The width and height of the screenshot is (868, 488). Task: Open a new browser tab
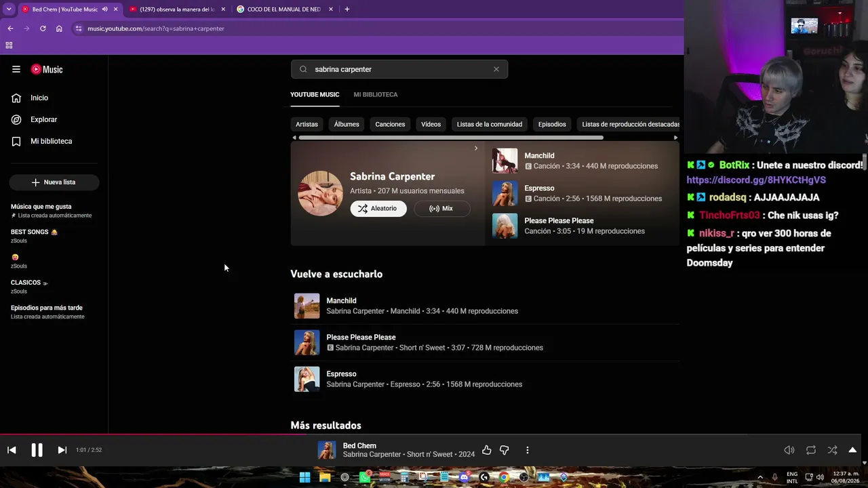pyautogui.click(x=347, y=9)
